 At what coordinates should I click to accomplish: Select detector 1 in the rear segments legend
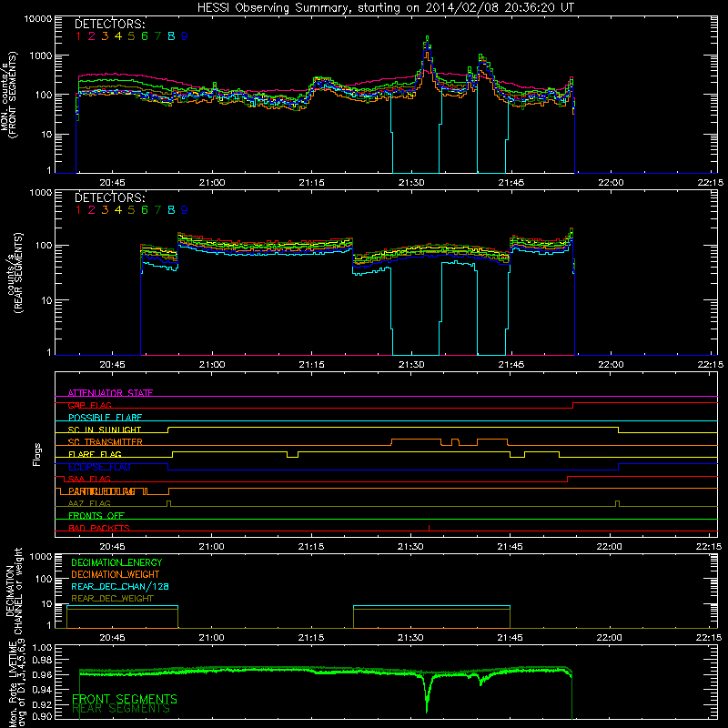point(78,210)
